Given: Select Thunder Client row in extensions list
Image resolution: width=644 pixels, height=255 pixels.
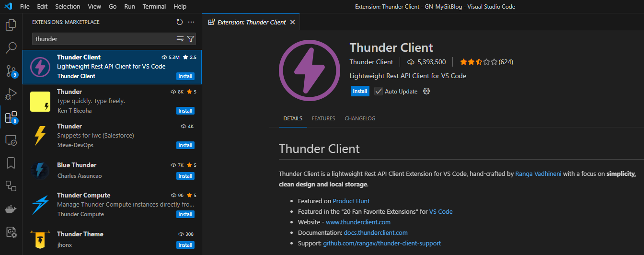Looking at the screenshot, I should tap(112, 67).
